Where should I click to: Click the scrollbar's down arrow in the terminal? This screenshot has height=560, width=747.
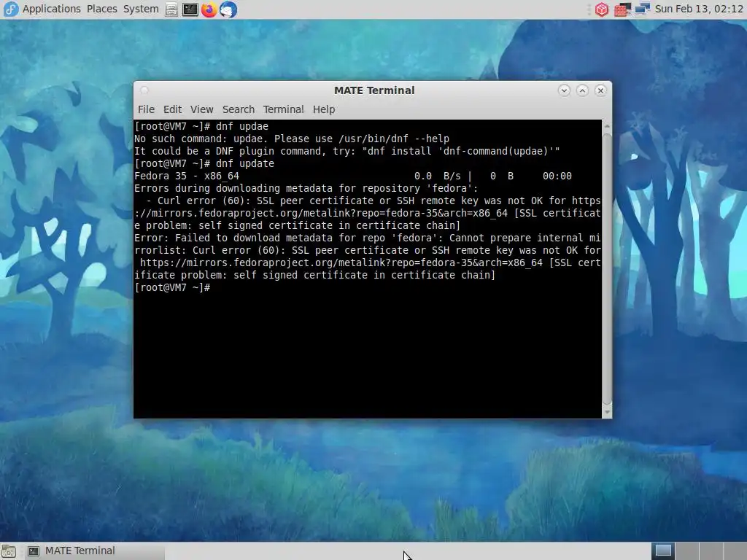pyautogui.click(x=607, y=413)
